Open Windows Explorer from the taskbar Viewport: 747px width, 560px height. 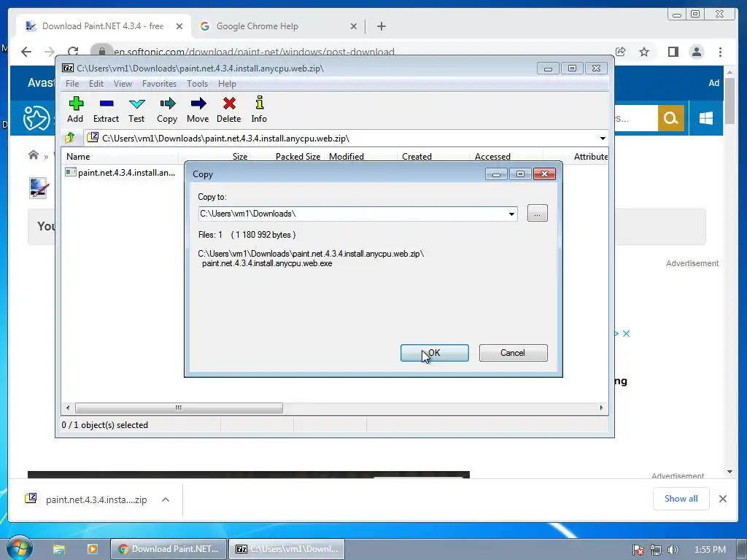coord(59,550)
